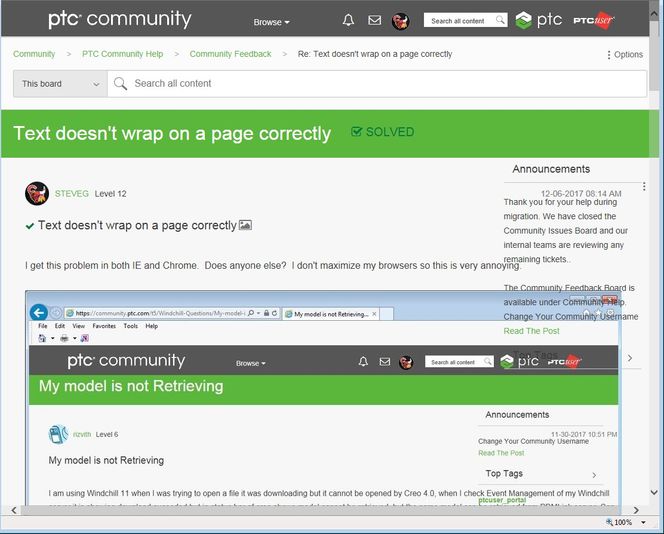Go to the Community Feedback breadcrumb link

(230, 54)
